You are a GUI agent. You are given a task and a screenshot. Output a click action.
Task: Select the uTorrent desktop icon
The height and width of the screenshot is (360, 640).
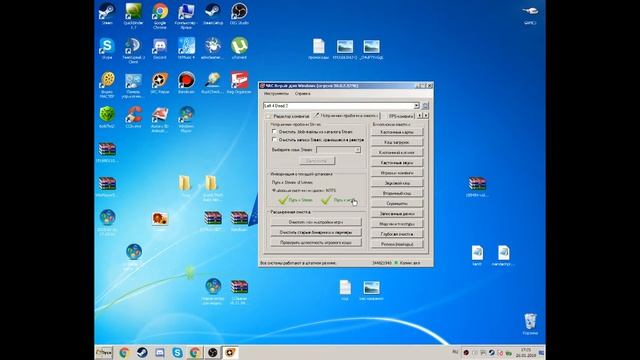239,48
